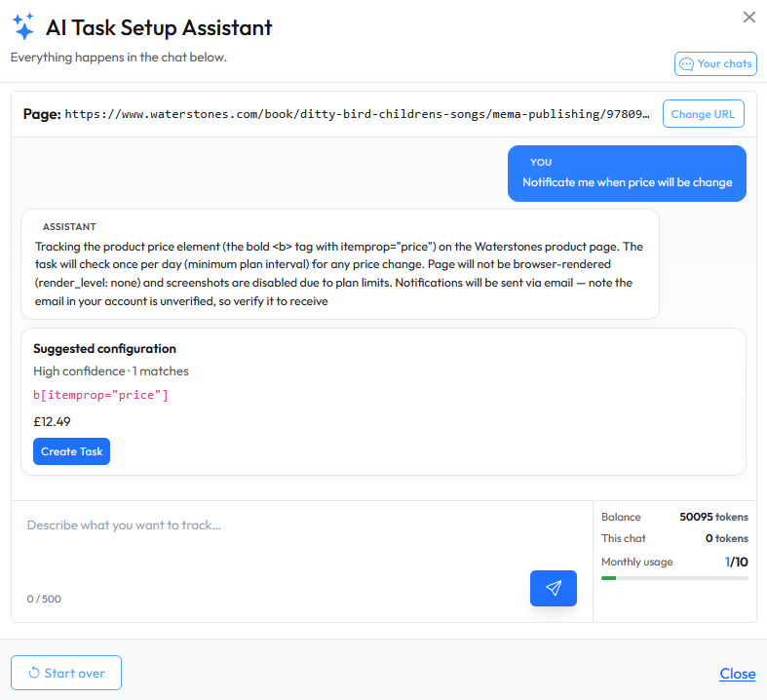
Task: Click the Change URL button
Action: click(703, 114)
